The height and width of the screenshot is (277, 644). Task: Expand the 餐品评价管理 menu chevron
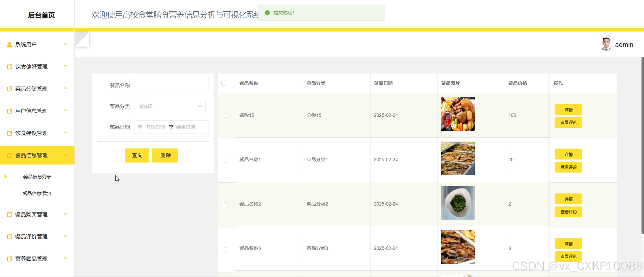pyautogui.click(x=65, y=236)
